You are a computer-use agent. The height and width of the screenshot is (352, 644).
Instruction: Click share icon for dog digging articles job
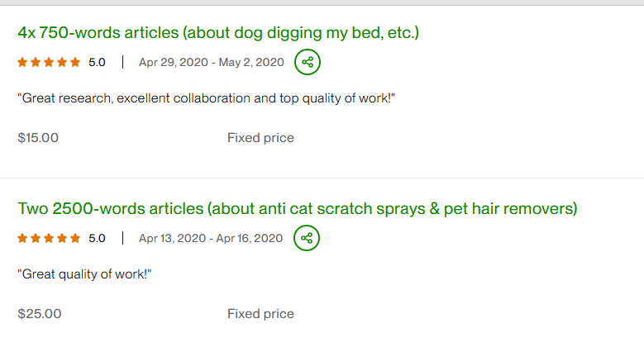308,62
